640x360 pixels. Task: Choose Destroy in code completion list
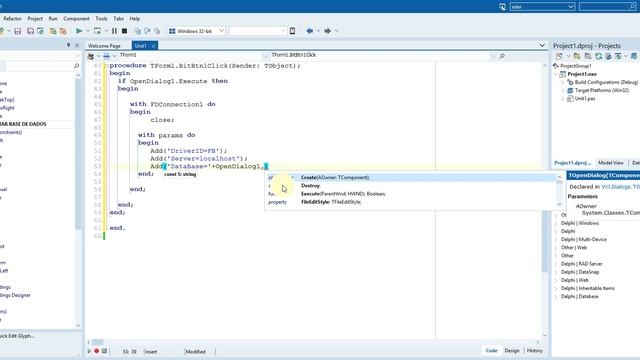point(411,186)
